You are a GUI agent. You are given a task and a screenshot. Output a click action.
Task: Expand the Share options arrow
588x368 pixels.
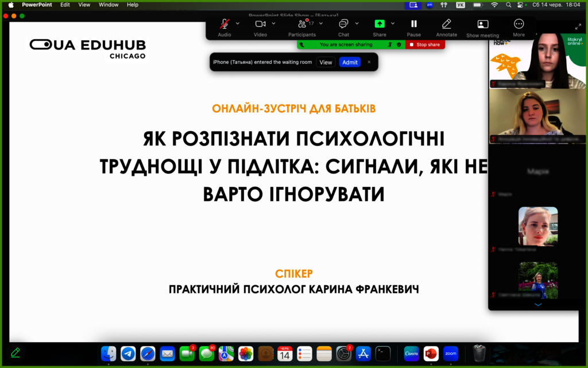tap(393, 23)
